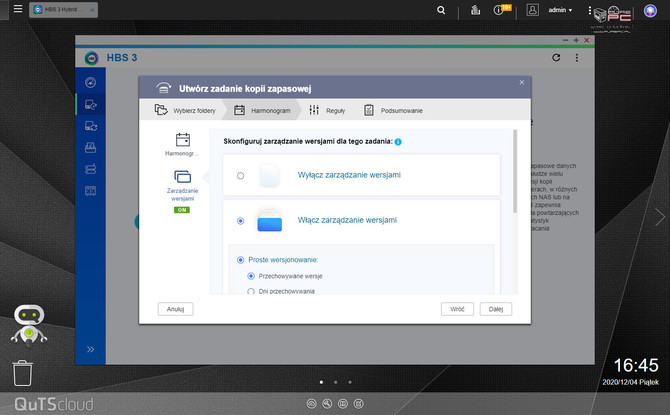Go to the Reguły wizard step

[x=327, y=110]
